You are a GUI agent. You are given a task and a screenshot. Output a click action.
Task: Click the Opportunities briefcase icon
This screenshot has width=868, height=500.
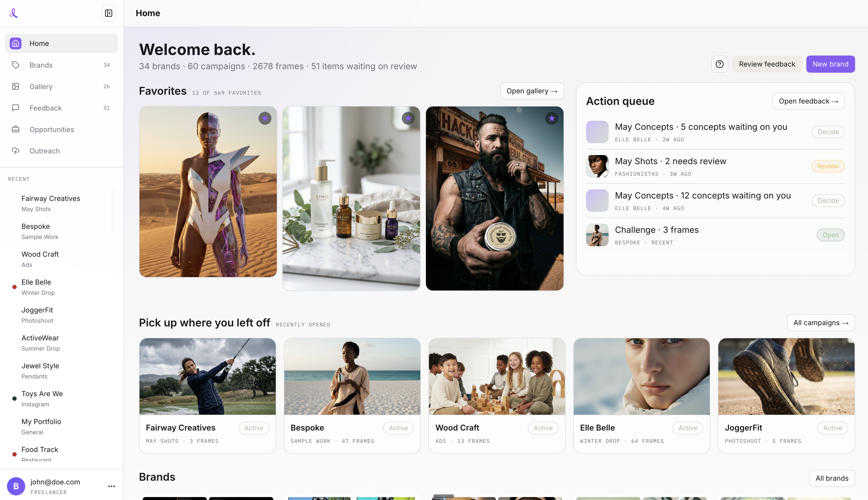pyautogui.click(x=16, y=129)
